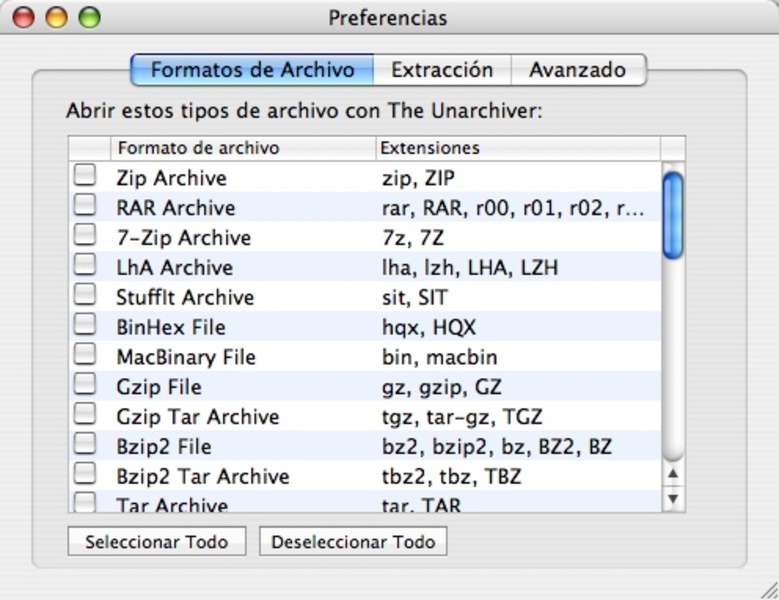Click the Seleccionar Todo button

pyautogui.click(x=156, y=542)
